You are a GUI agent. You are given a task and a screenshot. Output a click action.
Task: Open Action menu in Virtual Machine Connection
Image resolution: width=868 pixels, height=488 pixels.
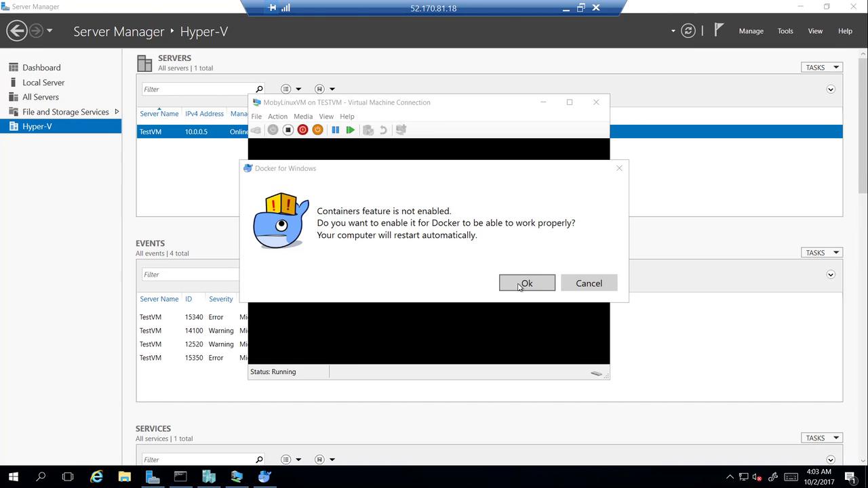point(277,117)
